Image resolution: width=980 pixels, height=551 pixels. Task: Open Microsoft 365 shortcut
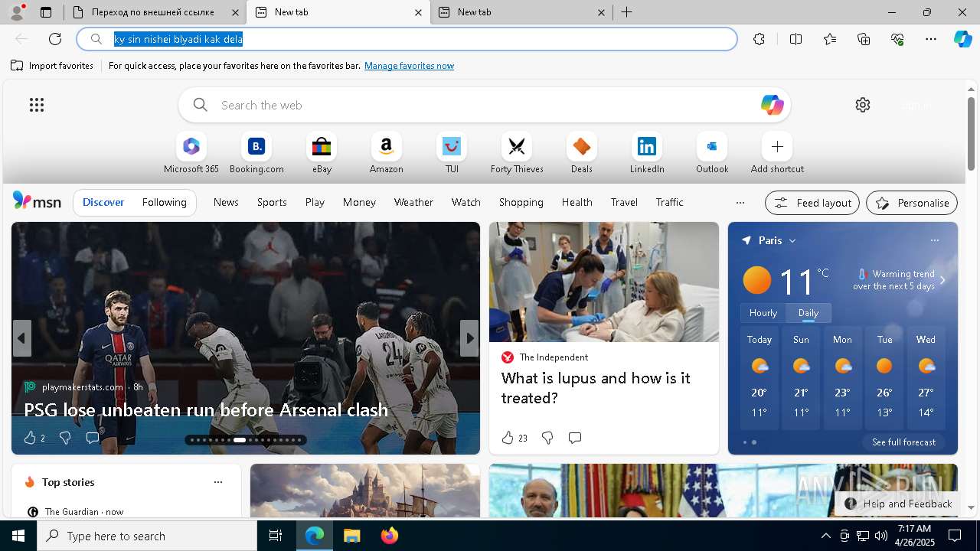tap(191, 153)
